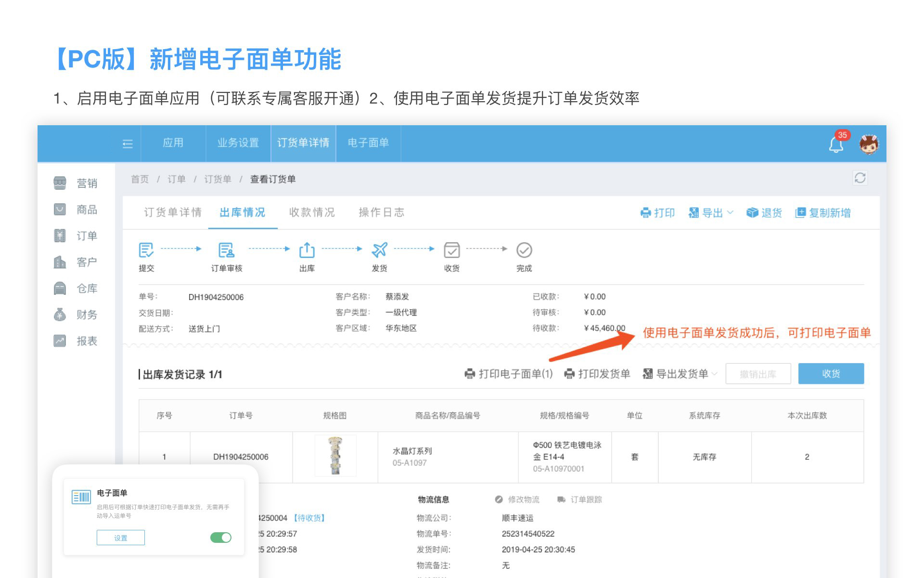924x578 pixels.
Task: Click the blue 收货 button
Action: click(831, 374)
